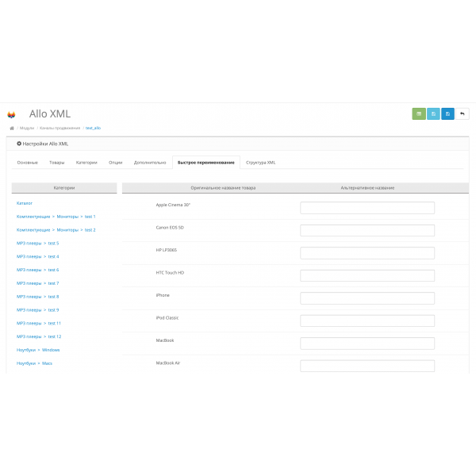
Task: Select MP3 плееры > test 4 category
Action: 37,256
